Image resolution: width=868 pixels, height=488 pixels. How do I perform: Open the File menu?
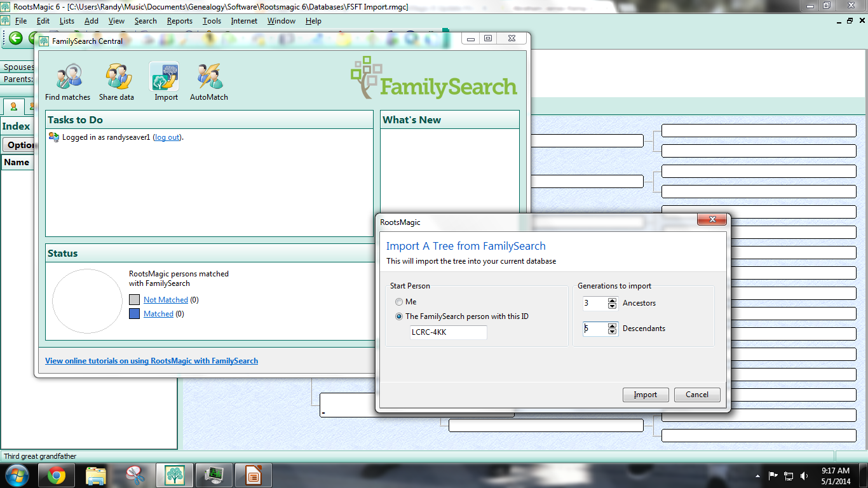(21, 21)
